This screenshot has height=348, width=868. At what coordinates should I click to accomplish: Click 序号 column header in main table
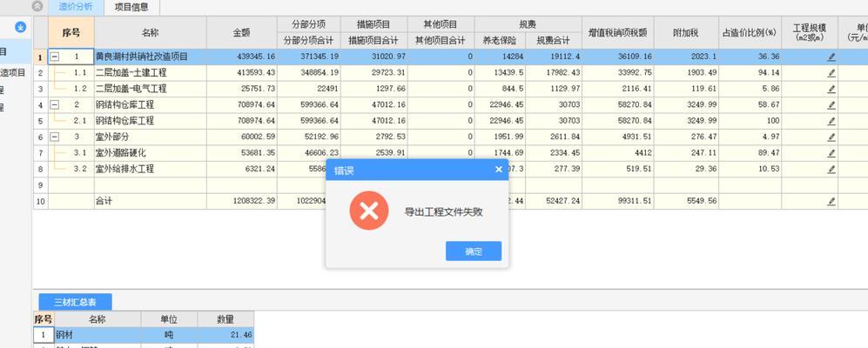pos(71,33)
